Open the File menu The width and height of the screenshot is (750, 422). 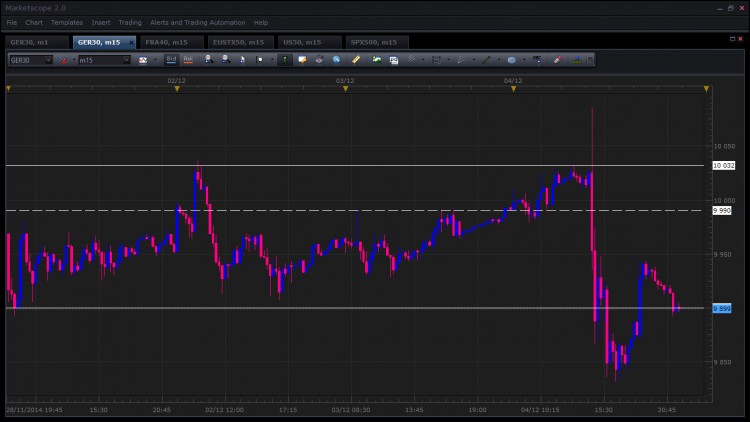coord(11,22)
